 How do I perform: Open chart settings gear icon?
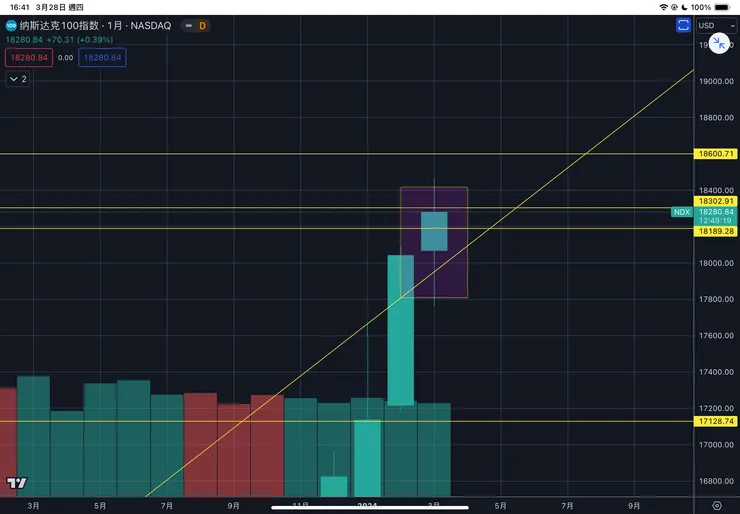pyautogui.click(x=716, y=506)
